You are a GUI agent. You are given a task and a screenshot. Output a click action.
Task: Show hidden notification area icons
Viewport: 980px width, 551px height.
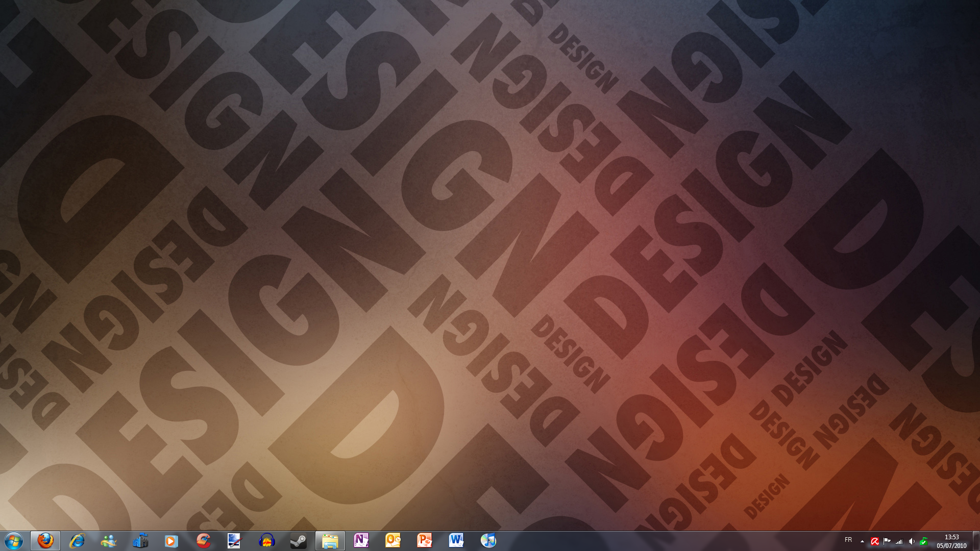862,541
